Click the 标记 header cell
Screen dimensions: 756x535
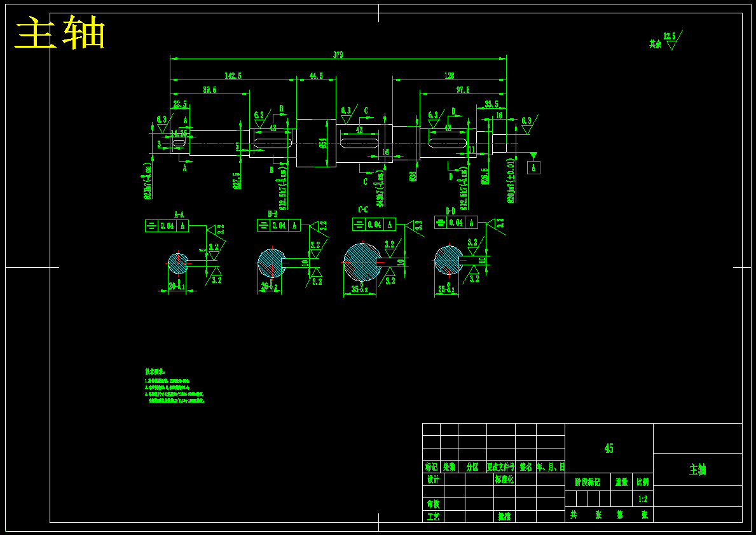432,467
